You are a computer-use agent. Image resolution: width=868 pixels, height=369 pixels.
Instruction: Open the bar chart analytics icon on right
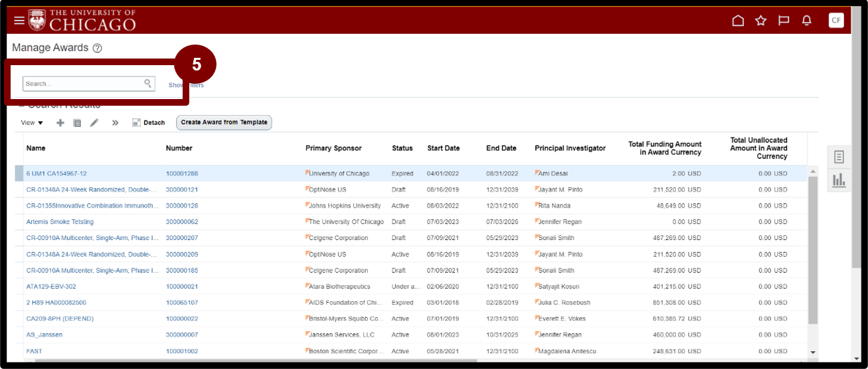pos(839,180)
